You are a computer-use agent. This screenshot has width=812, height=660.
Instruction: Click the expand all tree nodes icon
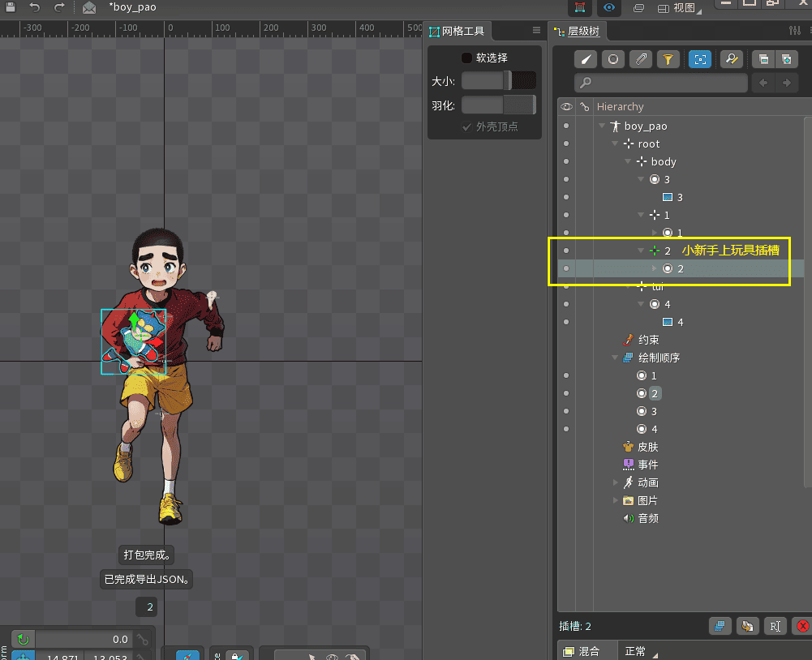pos(786,59)
